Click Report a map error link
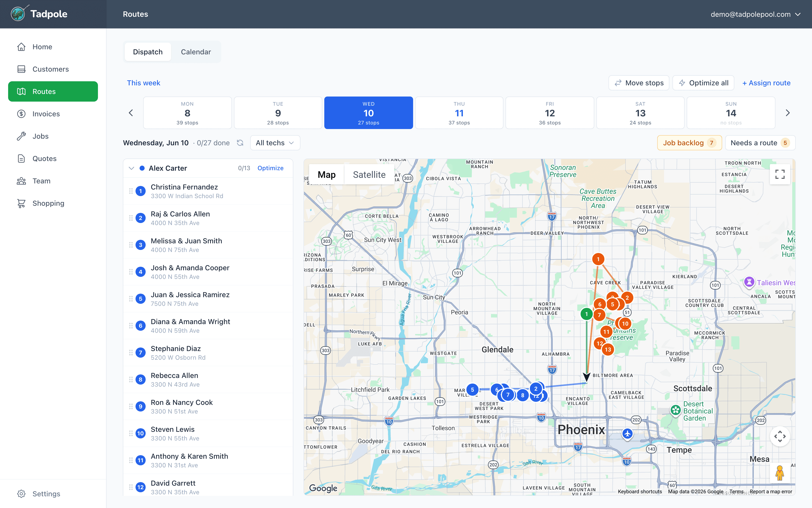Screen dimensions: 812x508 [771, 491]
